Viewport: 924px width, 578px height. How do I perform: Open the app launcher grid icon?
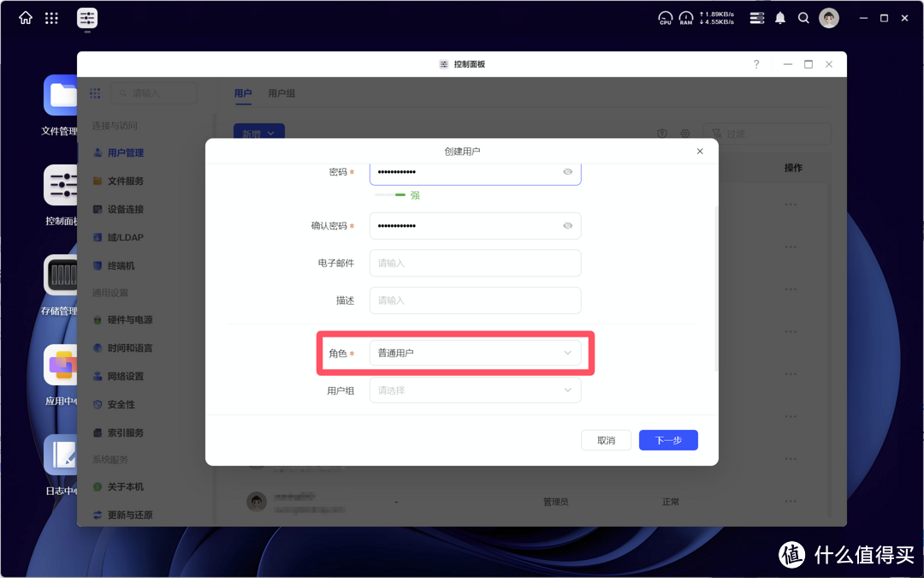pyautogui.click(x=51, y=17)
